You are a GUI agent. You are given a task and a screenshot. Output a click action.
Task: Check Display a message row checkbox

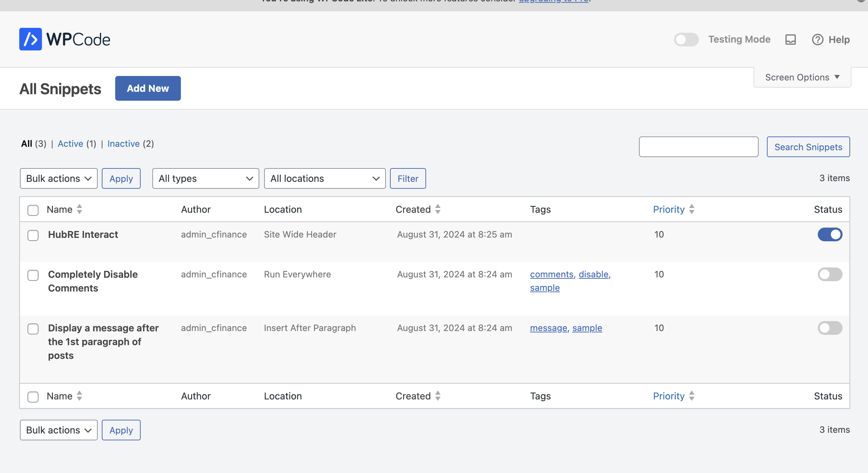point(33,329)
